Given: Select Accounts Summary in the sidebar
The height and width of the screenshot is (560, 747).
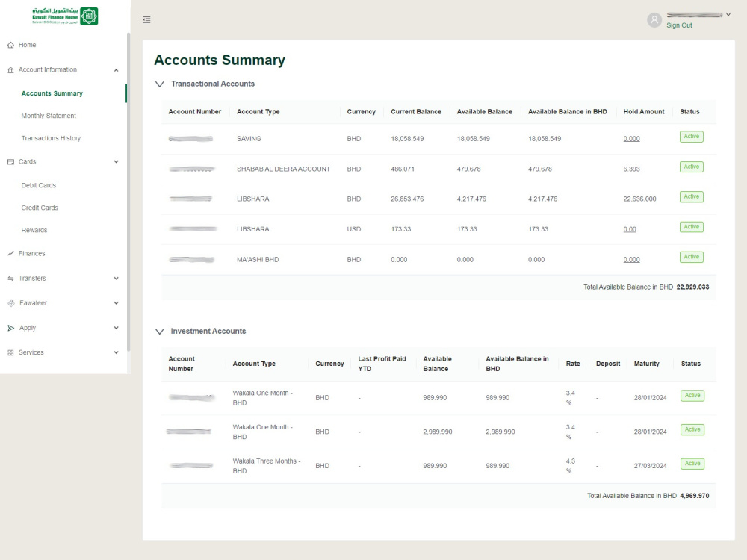Looking at the screenshot, I should tap(52, 93).
